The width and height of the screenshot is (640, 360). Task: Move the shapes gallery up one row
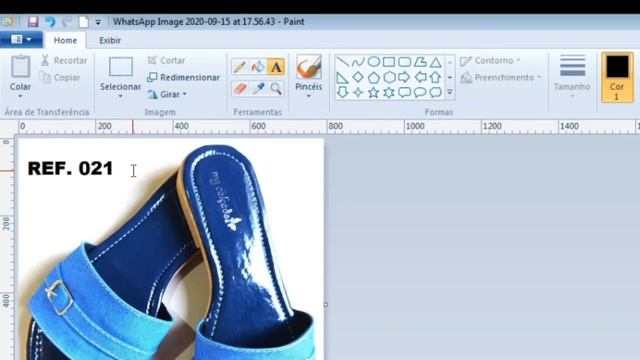(450, 62)
